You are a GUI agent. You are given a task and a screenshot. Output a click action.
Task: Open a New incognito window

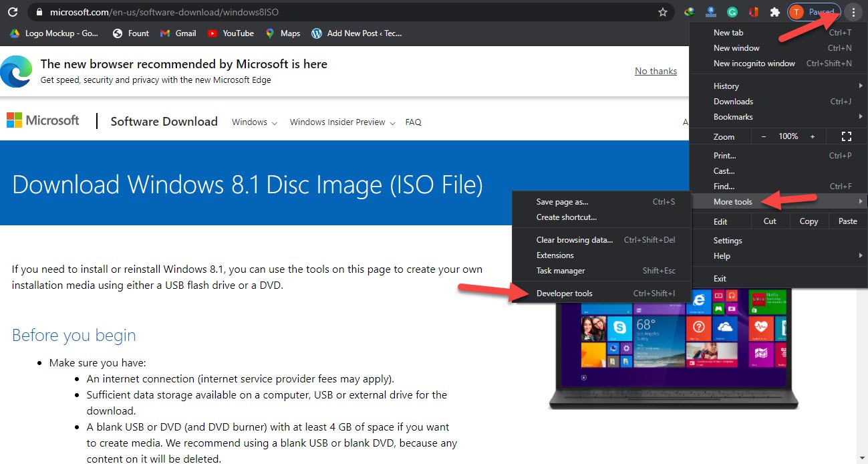point(754,64)
